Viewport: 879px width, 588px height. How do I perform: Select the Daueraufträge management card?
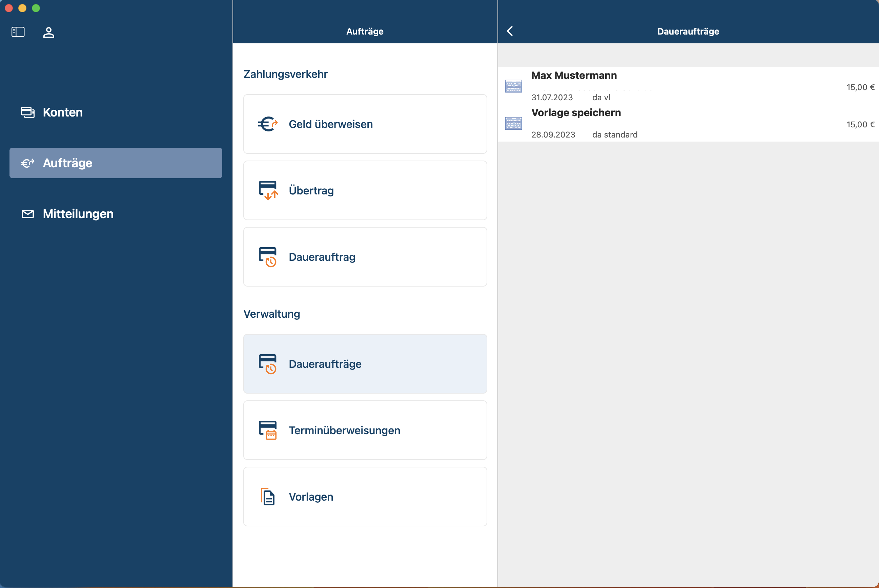(x=365, y=364)
